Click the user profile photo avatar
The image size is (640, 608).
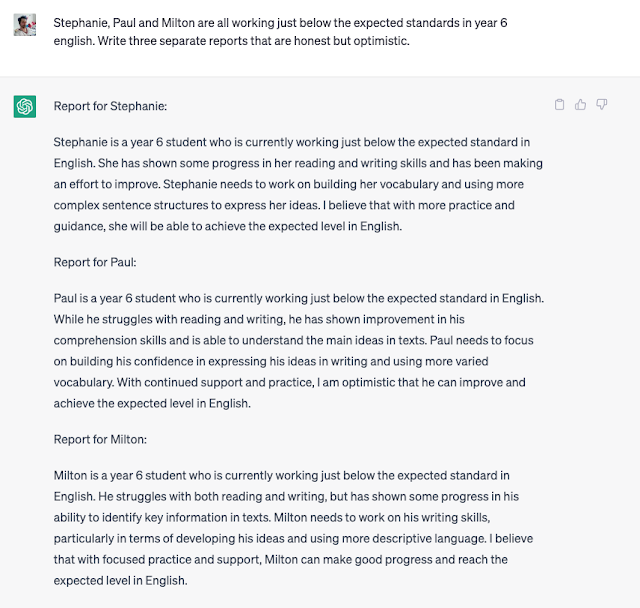pyautogui.click(x=25, y=25)
